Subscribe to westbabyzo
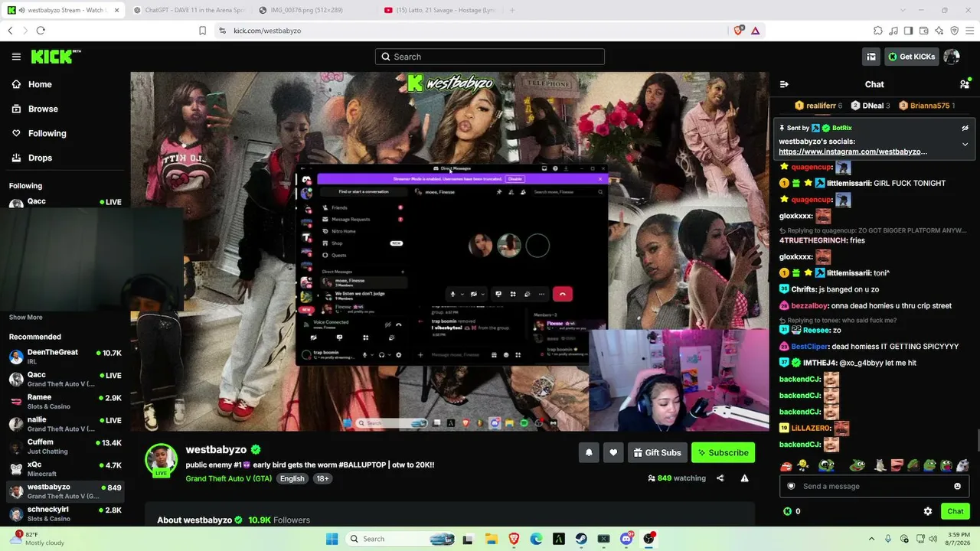Image resolution: width=980 pixels, height=551 pixels. (723, 452)
